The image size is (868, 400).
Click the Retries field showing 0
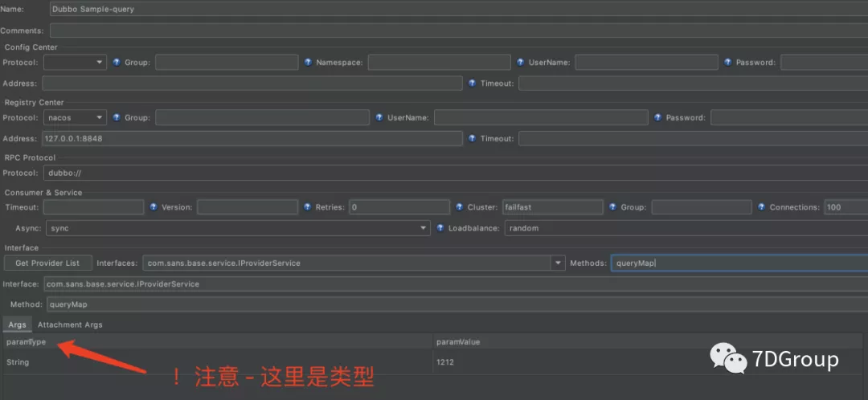tap(399, 207)
